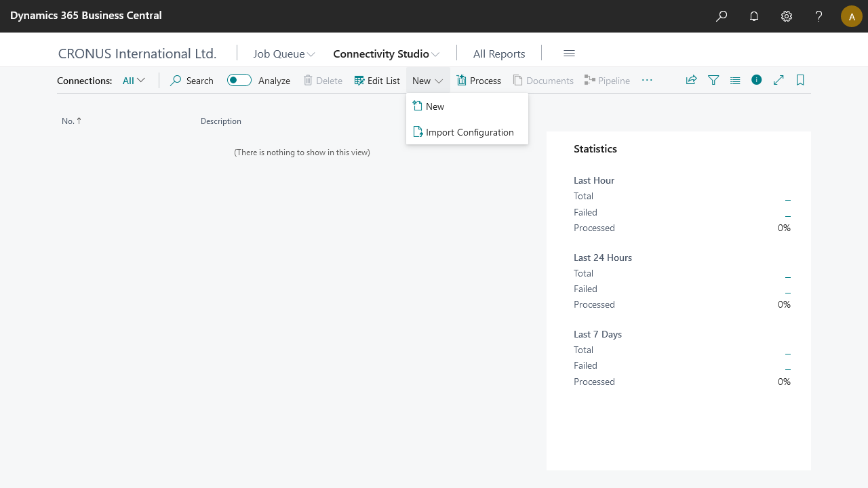Change layout with the list view icon
Viewport: 868px width, 488px height.
[735, 80]
